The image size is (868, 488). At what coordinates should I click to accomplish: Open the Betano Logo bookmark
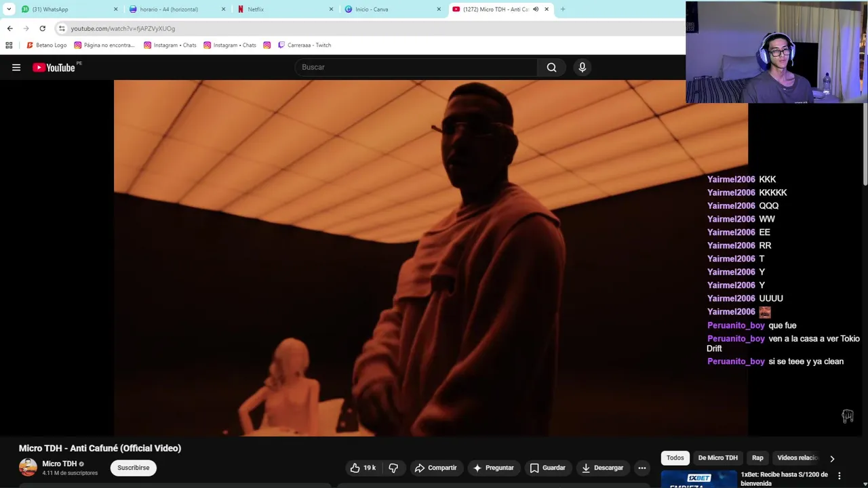click(46, 45)
